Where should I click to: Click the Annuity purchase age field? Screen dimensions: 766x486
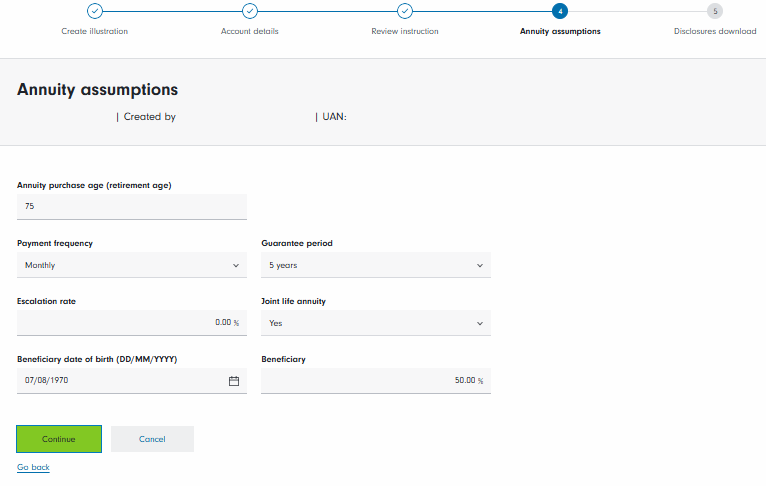(132, 206)
